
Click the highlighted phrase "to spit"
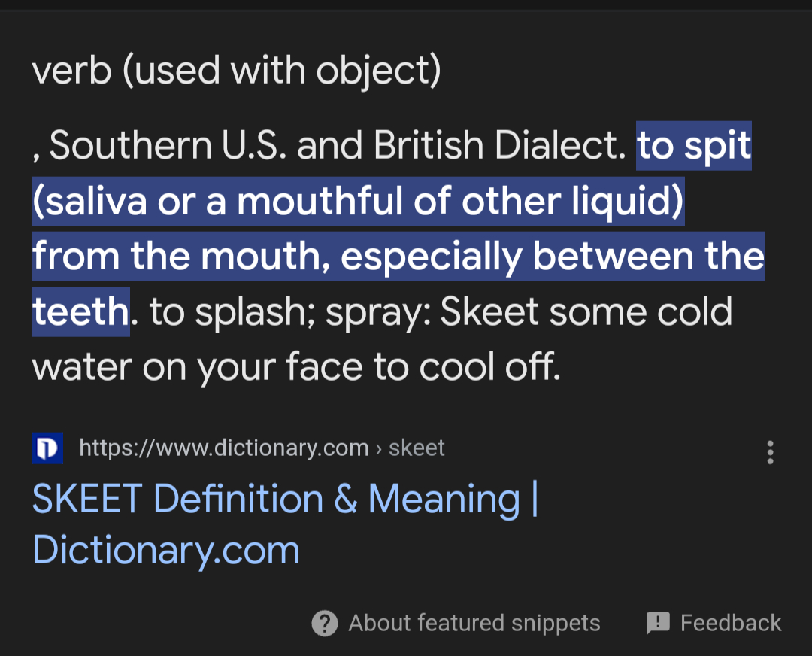[694, 146]
